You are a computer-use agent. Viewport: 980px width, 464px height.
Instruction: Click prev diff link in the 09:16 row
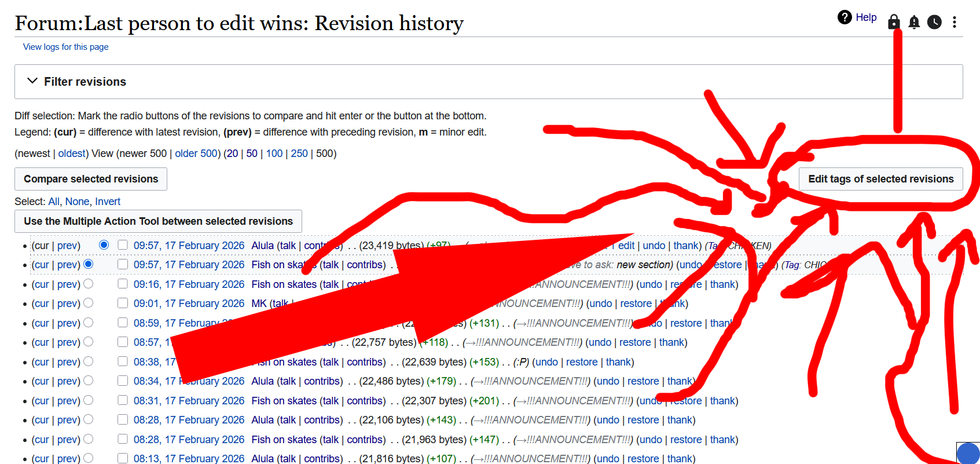(67, 284)
